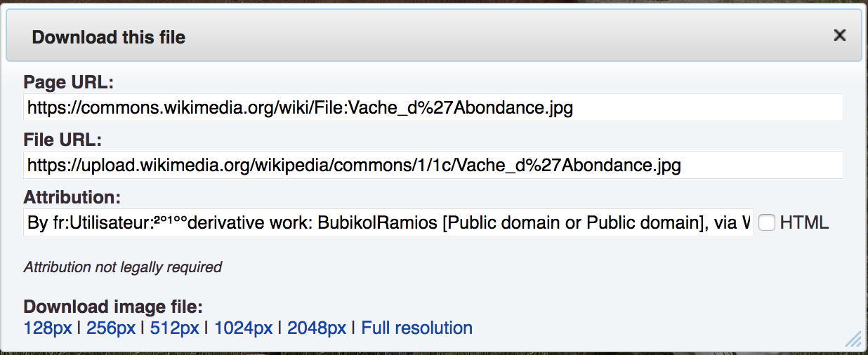The height and width of the screenshot is (355, 868).
Task: Click 'Attribution not legally required' note
Action: click(x=123, y=267)
